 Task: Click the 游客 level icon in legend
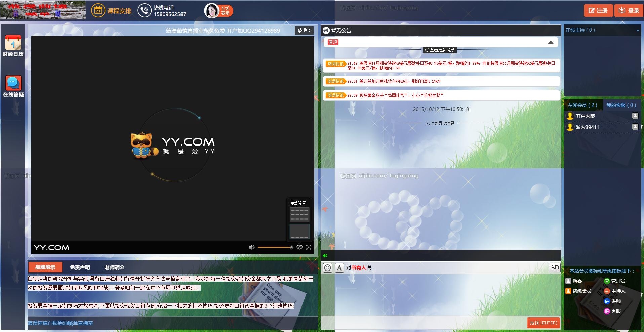568,281
